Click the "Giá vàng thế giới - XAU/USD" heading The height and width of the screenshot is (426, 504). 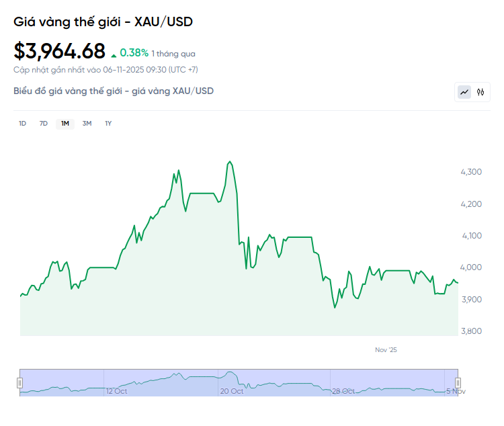(103, 22)
